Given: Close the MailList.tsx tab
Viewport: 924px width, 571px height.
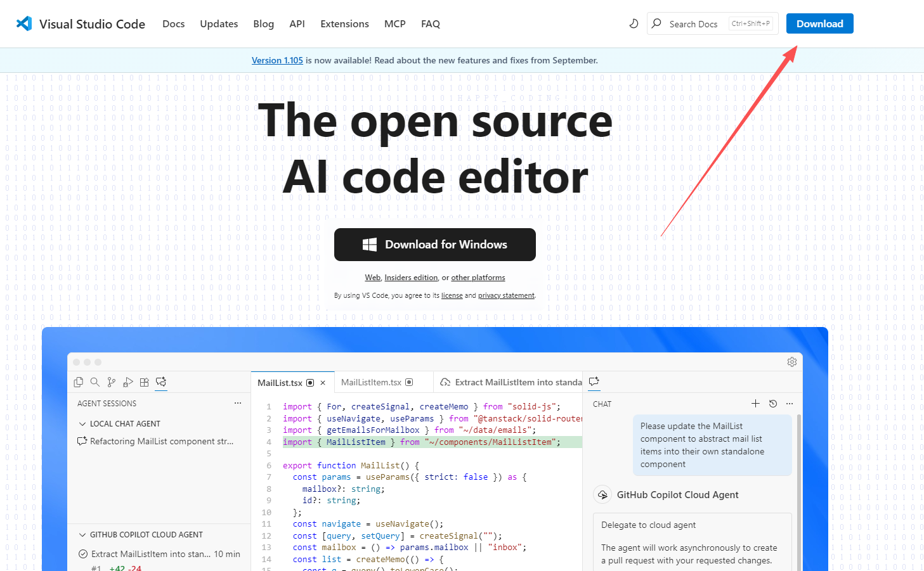Looking at the screenshot, I should [x=323, y=383].
